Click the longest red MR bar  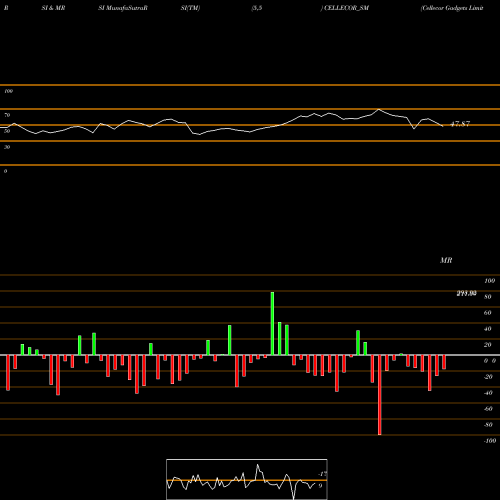tap(380, 395)
